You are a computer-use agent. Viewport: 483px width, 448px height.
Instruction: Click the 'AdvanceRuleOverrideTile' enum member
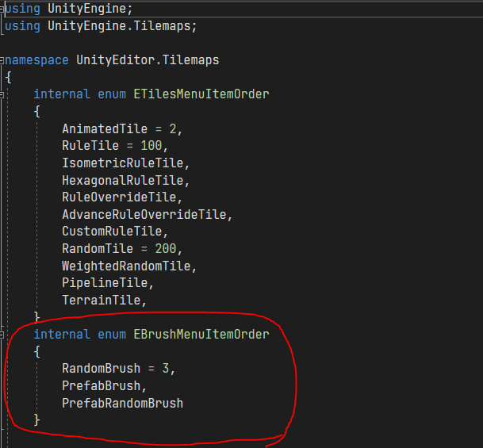point(144,214)
